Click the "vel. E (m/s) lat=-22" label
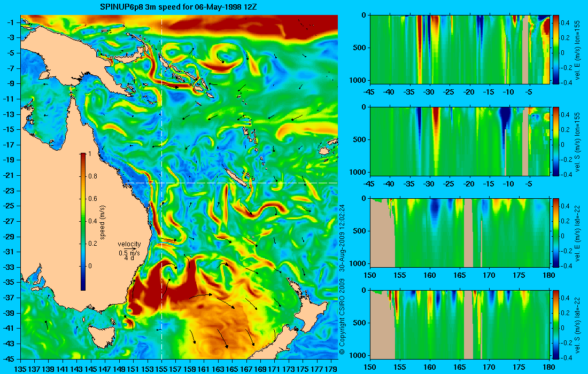 577,233
